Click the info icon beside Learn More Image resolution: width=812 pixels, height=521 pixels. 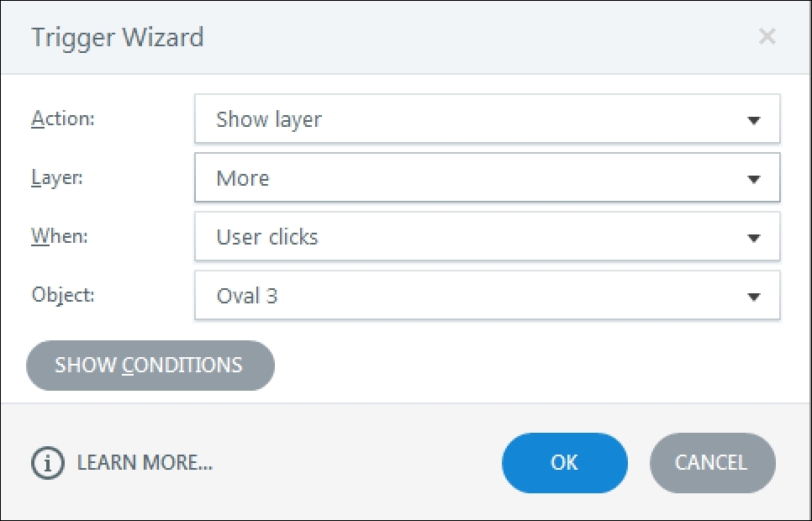48,463
